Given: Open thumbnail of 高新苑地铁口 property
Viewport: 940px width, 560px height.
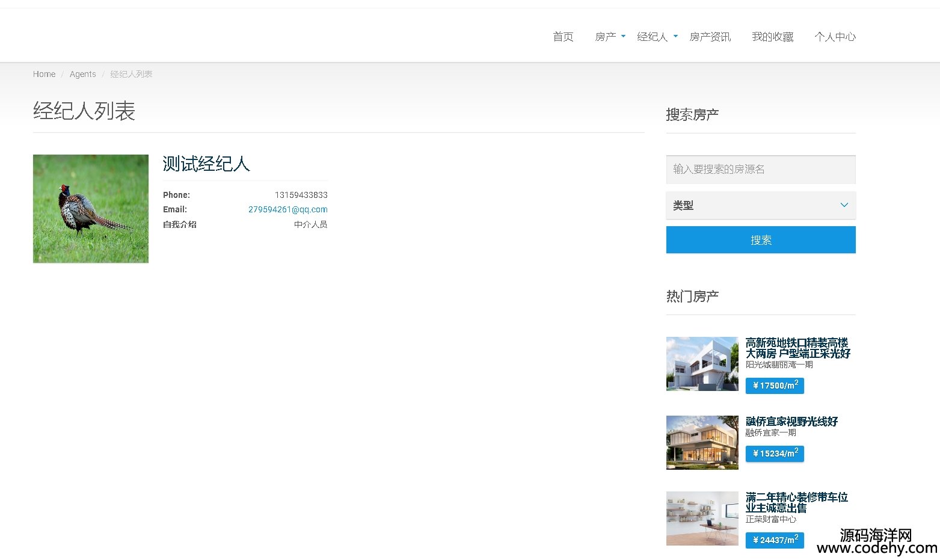Looking at the screenshot, I should tap(702, 364).
